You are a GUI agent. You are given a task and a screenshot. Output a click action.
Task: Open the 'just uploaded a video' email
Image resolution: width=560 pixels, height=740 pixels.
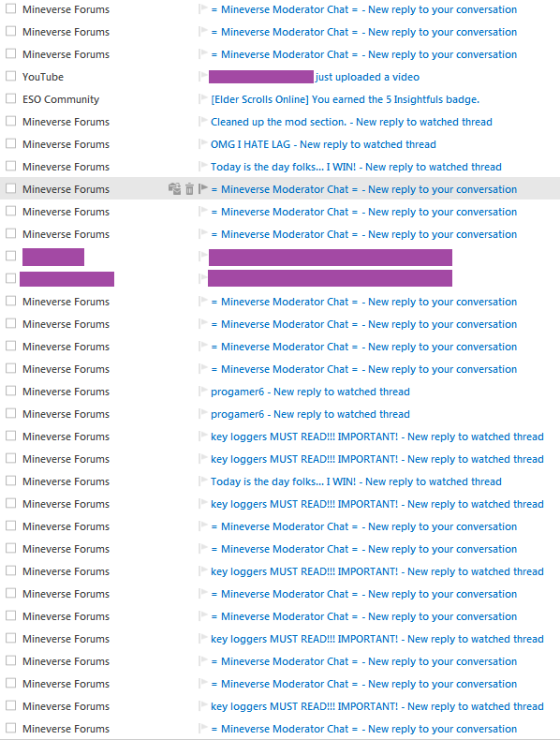pos(367,77)
